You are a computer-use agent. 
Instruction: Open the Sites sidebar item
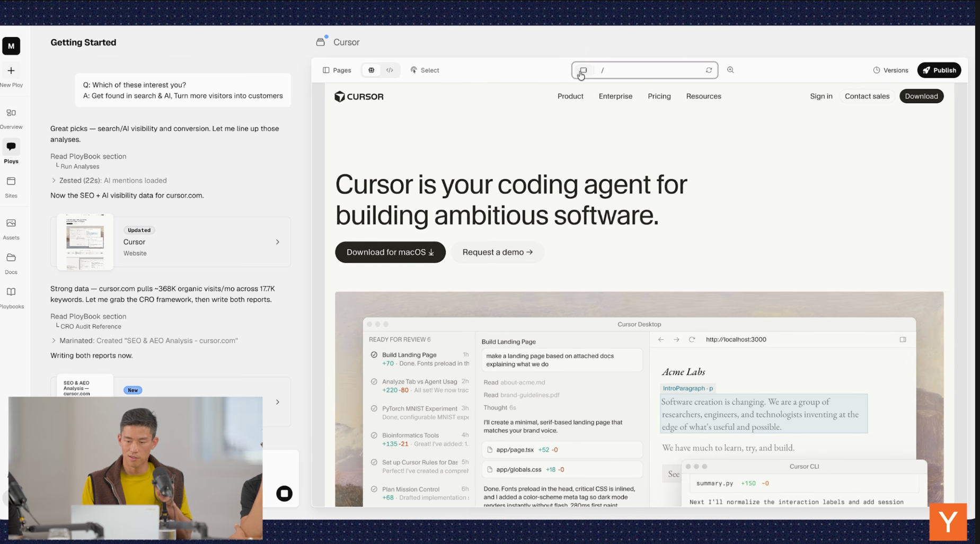pos(11,188)
